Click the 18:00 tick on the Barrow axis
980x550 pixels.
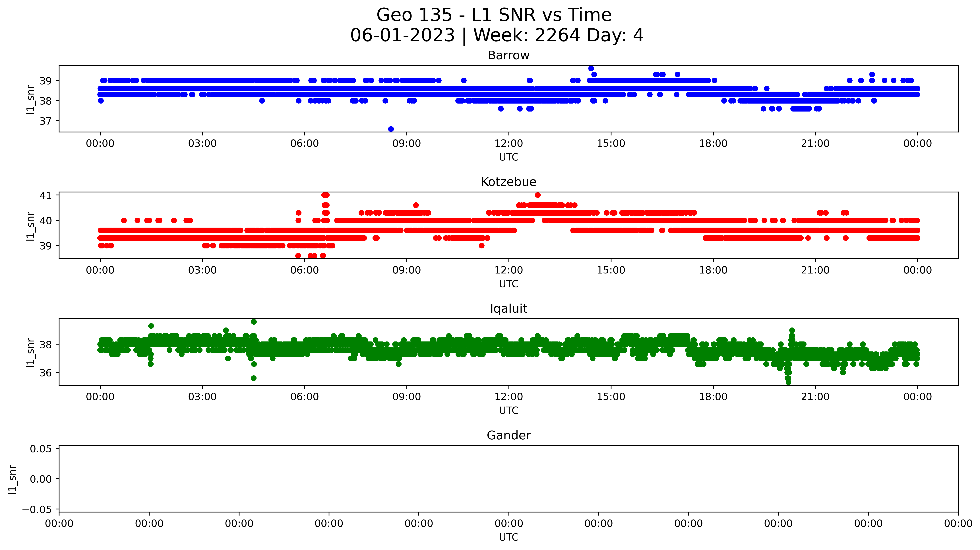[x=713, y=143]
